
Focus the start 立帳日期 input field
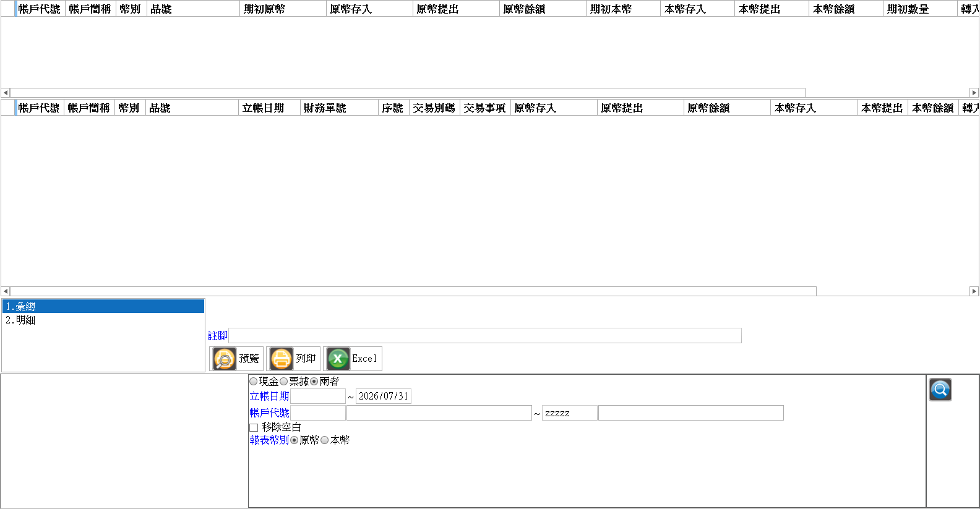pos(318,396)
